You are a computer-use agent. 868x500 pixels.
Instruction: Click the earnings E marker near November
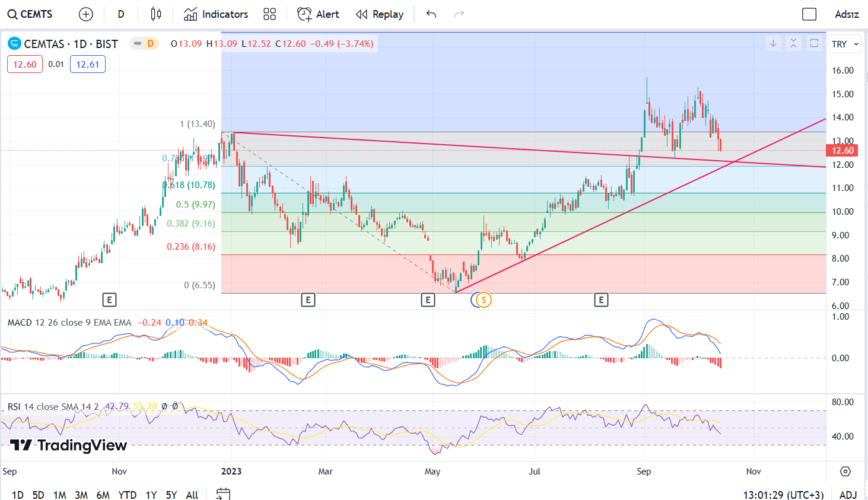coord(109,300)
